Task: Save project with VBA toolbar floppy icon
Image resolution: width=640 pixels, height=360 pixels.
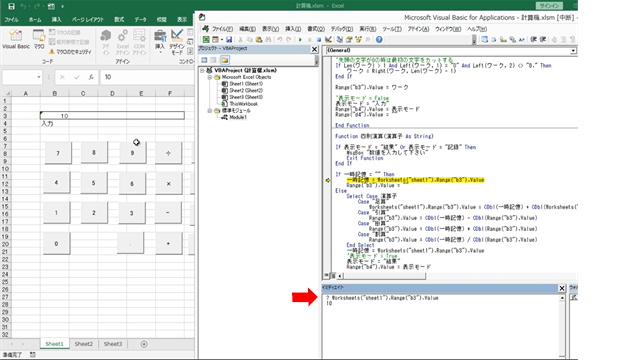Action: point(229,40)
